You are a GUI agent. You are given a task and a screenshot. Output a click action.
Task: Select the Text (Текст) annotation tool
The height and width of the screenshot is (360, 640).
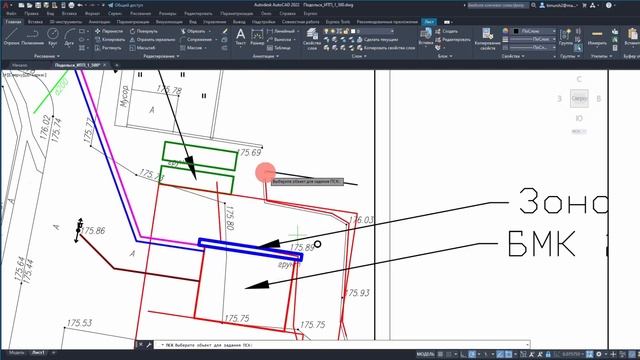[x=240, y=37]
